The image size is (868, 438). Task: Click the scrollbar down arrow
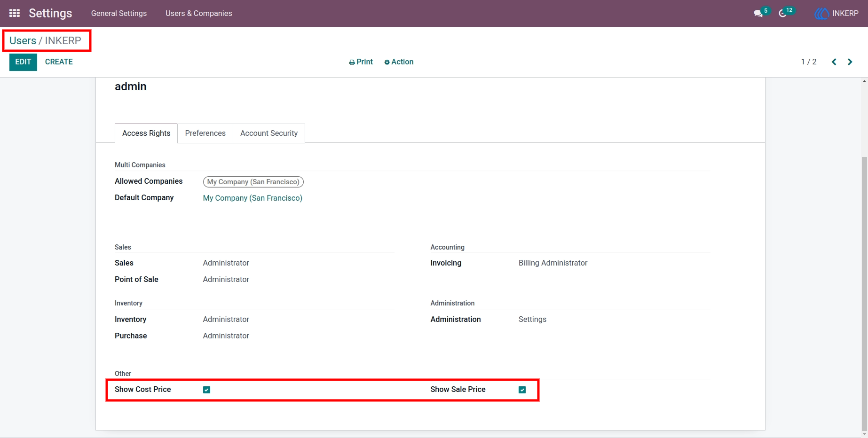(864, 434)
